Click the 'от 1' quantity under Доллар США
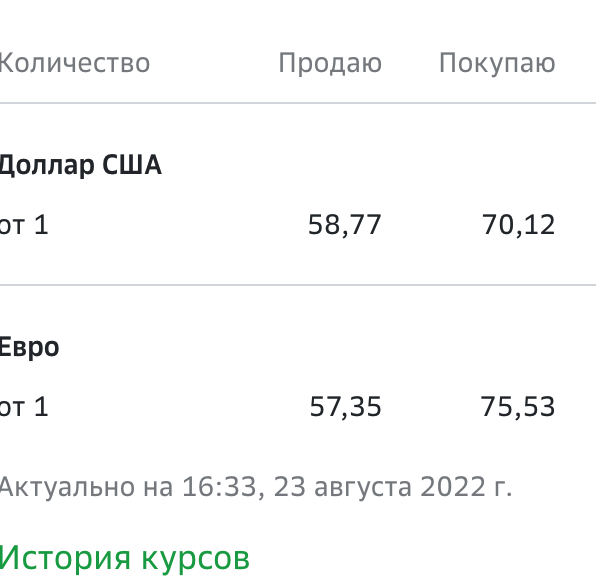Screen dimensions: 596x576 tap(24, 225)
